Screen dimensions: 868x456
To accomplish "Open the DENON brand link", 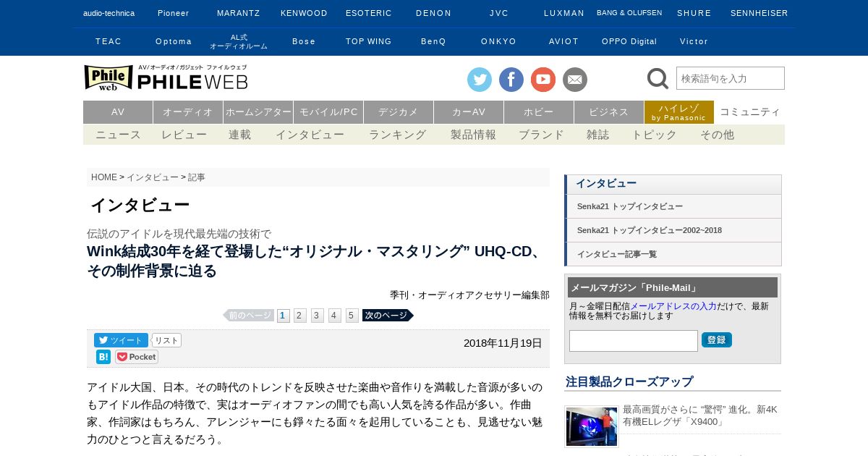I will 434,13.
